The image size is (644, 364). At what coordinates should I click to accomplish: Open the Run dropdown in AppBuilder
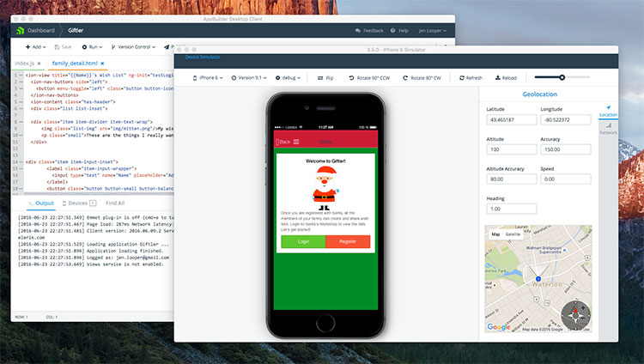[92, 47]
